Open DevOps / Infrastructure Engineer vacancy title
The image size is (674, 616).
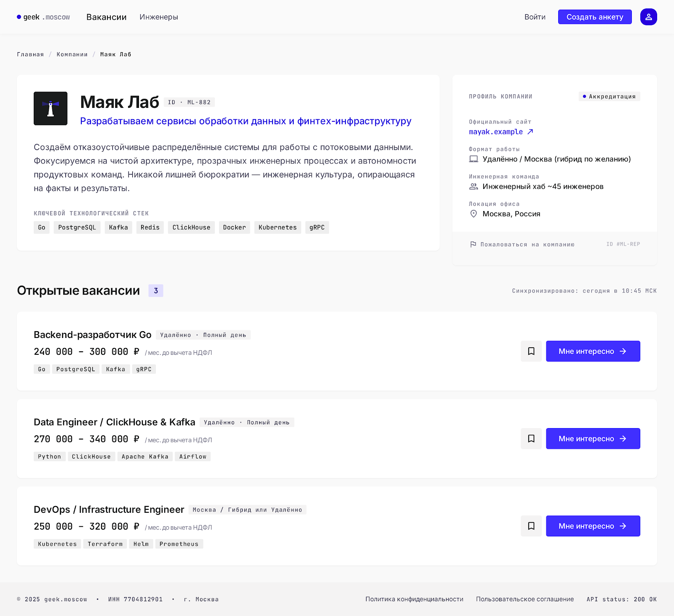pyautogui.click(x=109, y=509)
